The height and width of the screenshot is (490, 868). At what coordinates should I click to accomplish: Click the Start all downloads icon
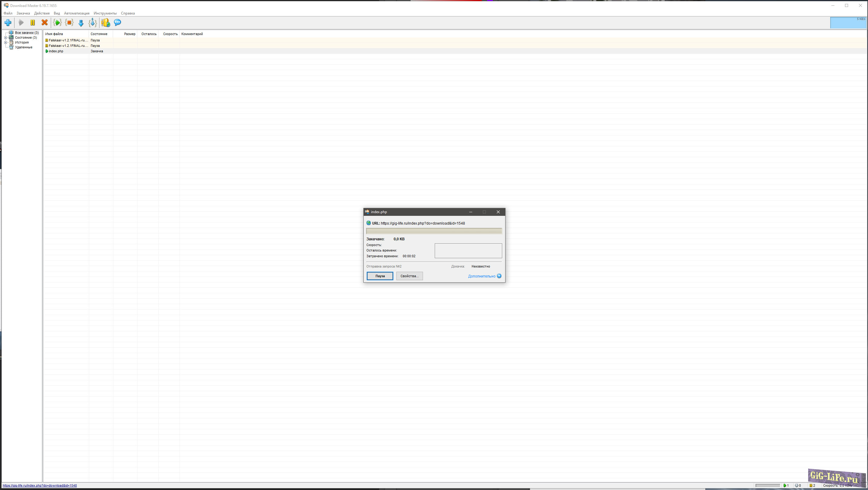coord(57,23)
